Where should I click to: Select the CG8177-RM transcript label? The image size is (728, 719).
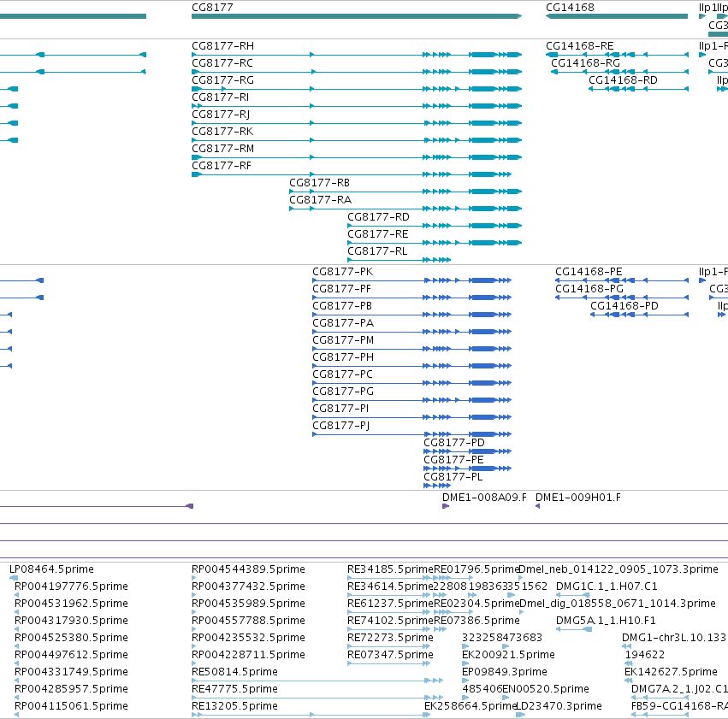223,149
